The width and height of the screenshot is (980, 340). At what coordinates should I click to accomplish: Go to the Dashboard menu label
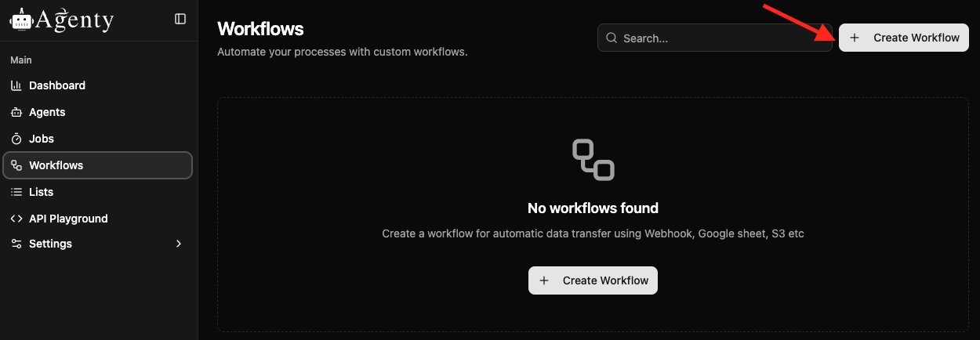point(57,85)
